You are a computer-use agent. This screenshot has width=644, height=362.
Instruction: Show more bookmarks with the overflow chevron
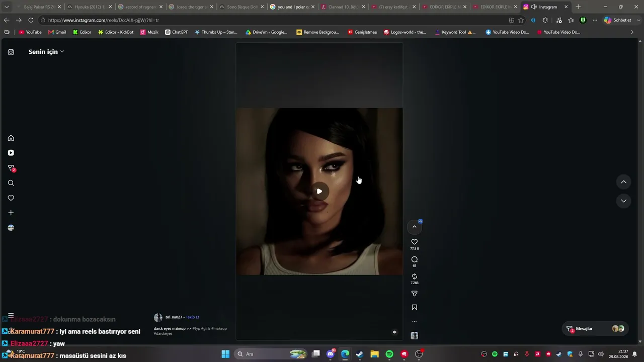click(632, 32)
